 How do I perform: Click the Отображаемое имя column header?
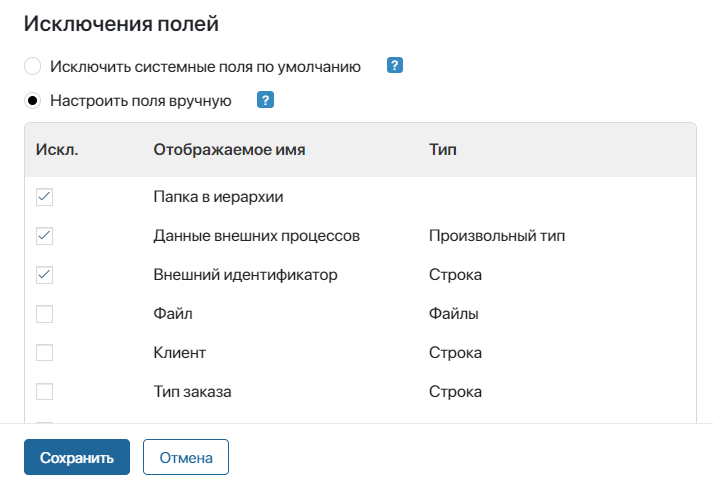(229, 150)
